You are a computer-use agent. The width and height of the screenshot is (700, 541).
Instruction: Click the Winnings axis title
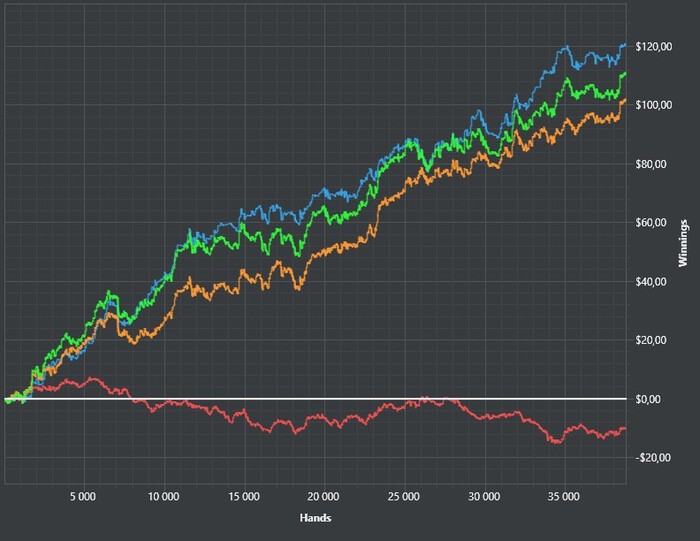point(683,243)
